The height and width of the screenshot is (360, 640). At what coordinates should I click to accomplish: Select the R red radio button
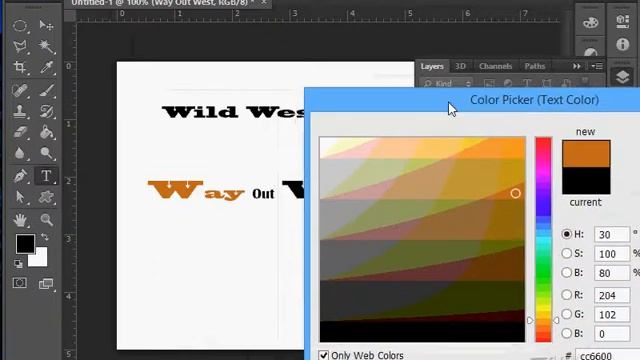[566, 294]
